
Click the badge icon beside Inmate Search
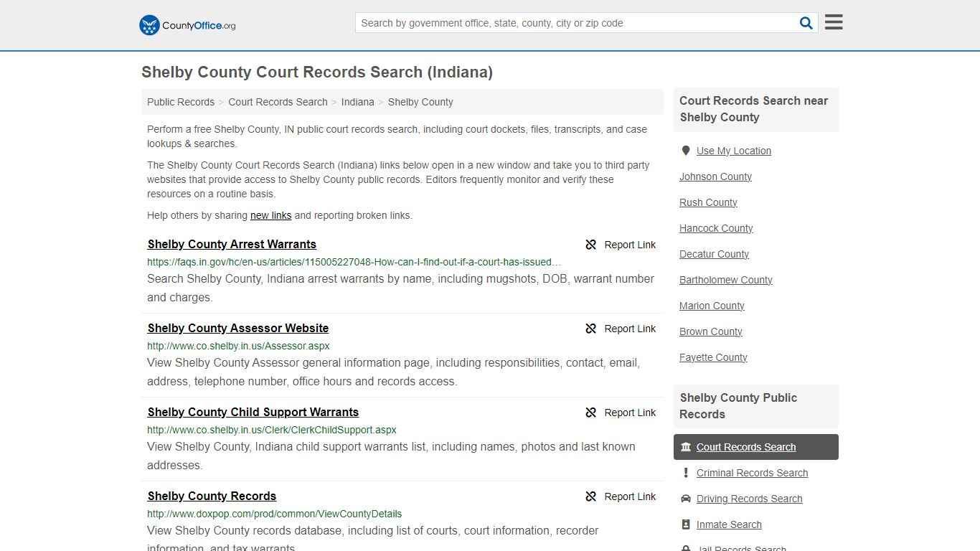point(686,524)
